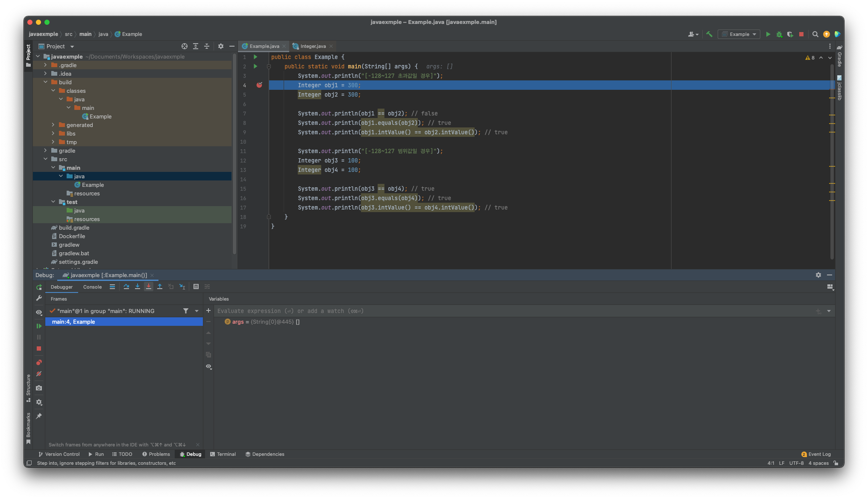This screenshot has height=499, width=868.
Task: Click Force Step Into button
Action: [x=149, y=286]
